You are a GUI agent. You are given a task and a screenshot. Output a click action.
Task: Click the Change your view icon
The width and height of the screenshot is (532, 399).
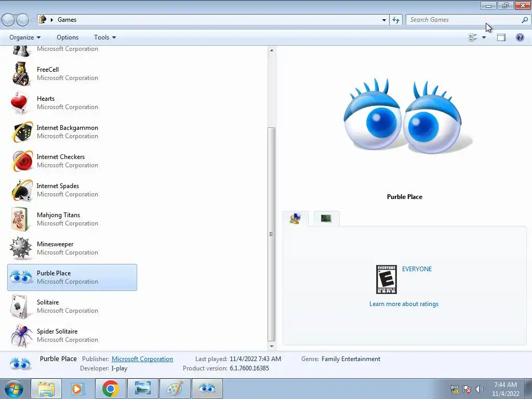(473, 37)
